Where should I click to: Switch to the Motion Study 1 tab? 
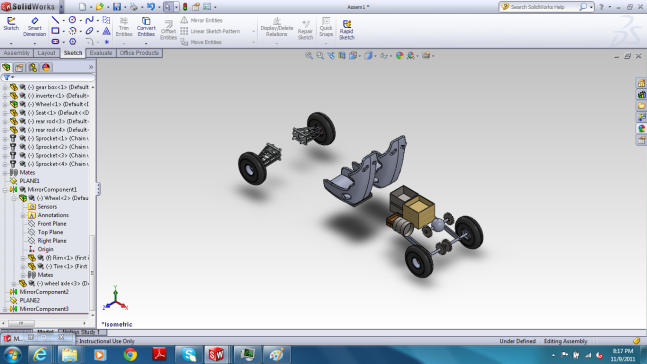(x=82, y=332)
